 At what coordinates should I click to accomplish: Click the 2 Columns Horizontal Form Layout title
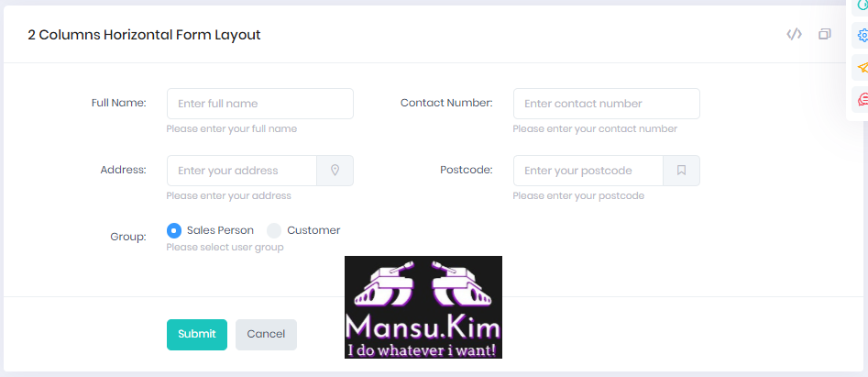pos(144,35)
